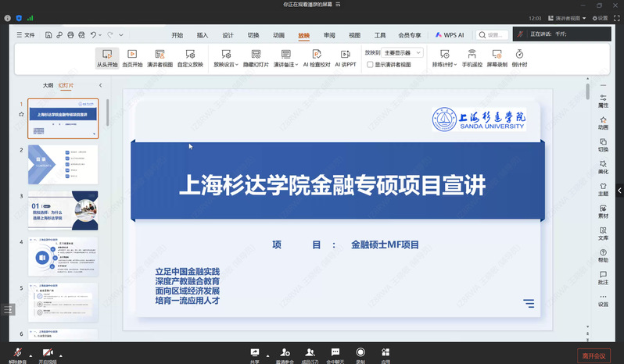Open the undo history dropdown arrow
This screenshot has width=624, height=364.
pos(100,35)
